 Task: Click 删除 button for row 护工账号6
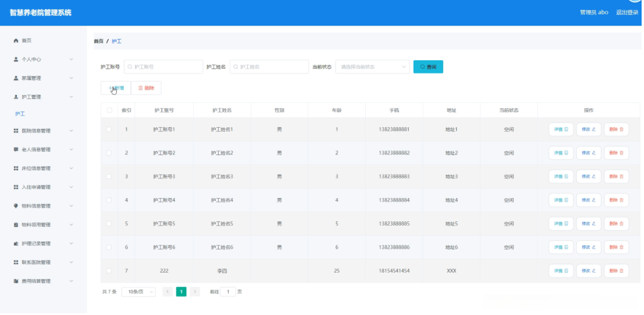click(x=617, y=247)
